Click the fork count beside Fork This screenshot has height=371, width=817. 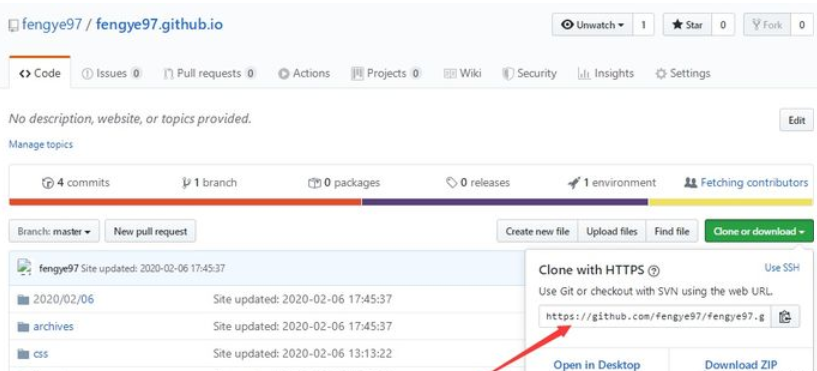802,24
